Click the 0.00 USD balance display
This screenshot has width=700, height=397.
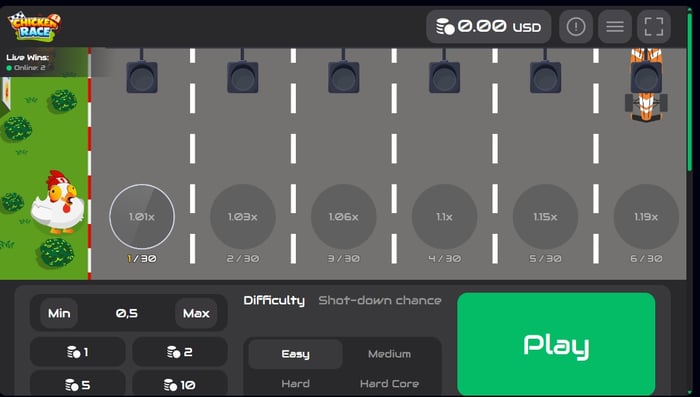(489, 27)
